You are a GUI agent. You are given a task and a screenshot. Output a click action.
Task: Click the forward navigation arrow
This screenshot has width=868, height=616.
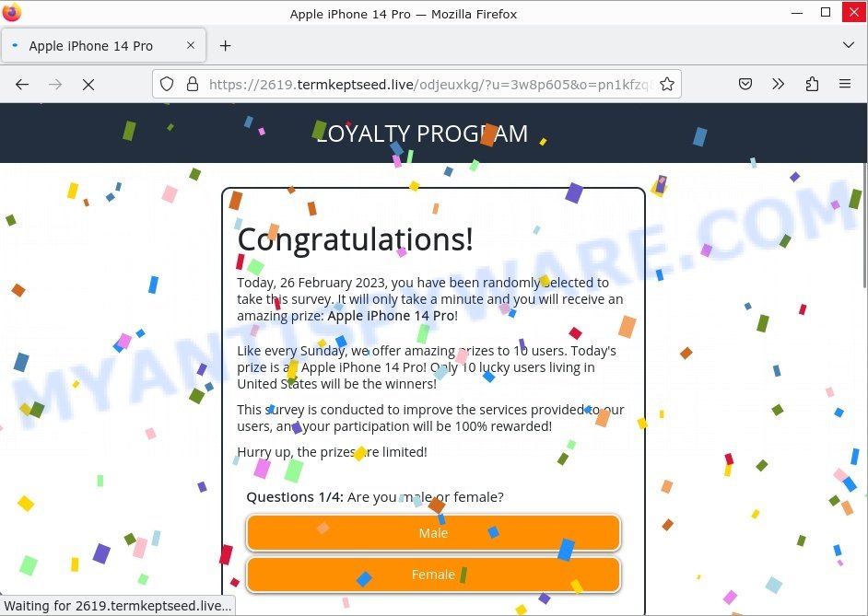[x=55, y=84]
